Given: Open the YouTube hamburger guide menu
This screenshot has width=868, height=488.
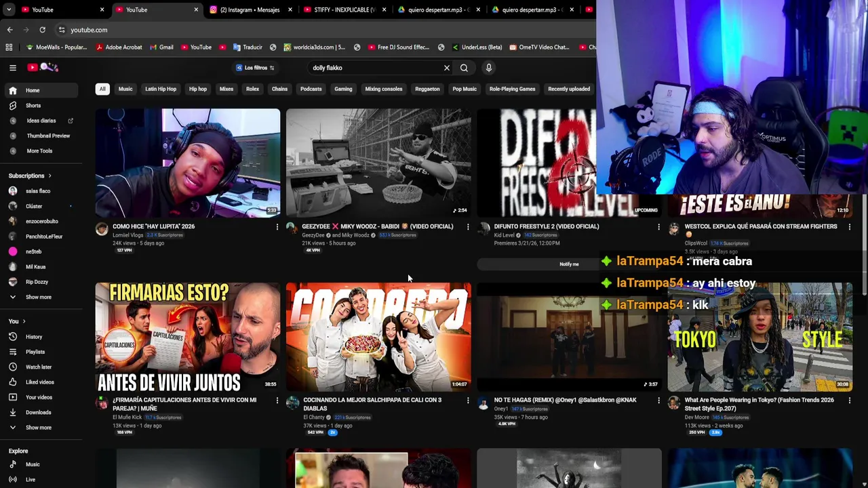Looking at the screenshot, I should (x=13, y=68).
